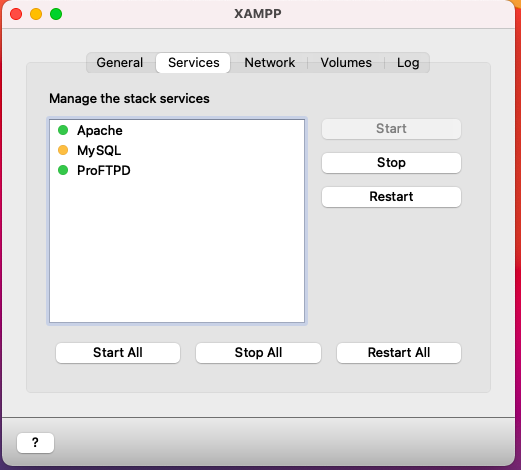
Task: Start all stack services
Action: [x=118, y=353]
